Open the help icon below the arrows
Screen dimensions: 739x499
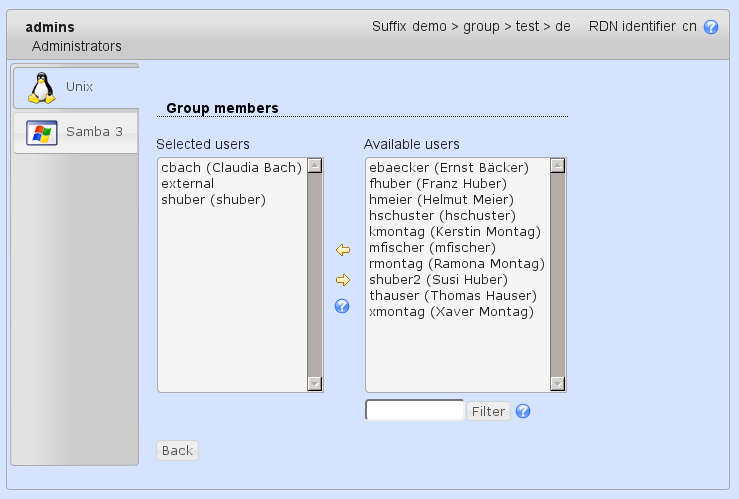[342, 306]
